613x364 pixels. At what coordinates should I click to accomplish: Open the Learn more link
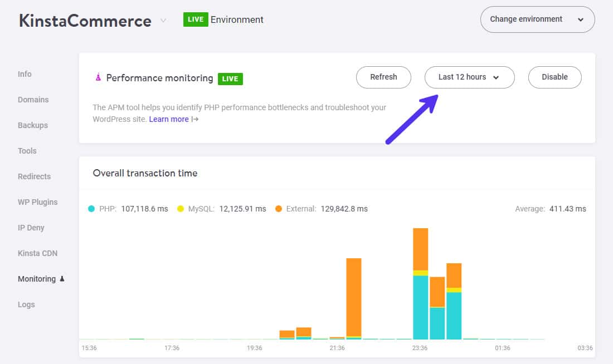pyautogui.click(x=169, y=119)
